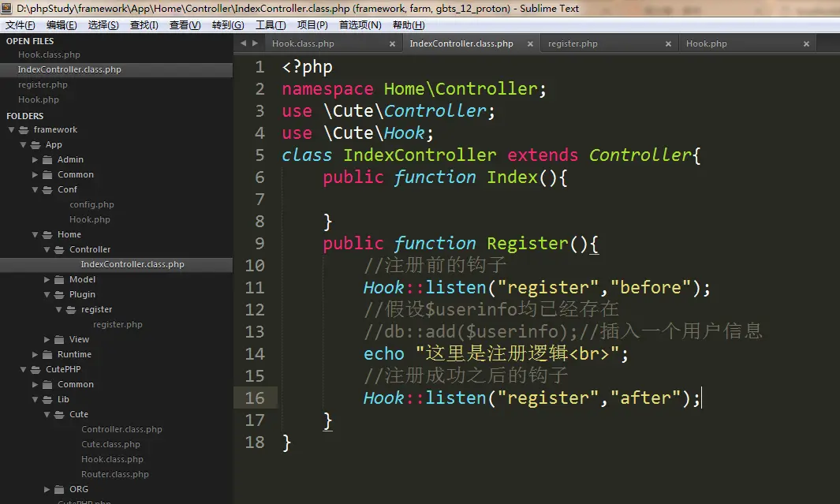This screenshot has height=504, width=840.
Task: Open the 帮助(H) menu
Action: point(409,25)
